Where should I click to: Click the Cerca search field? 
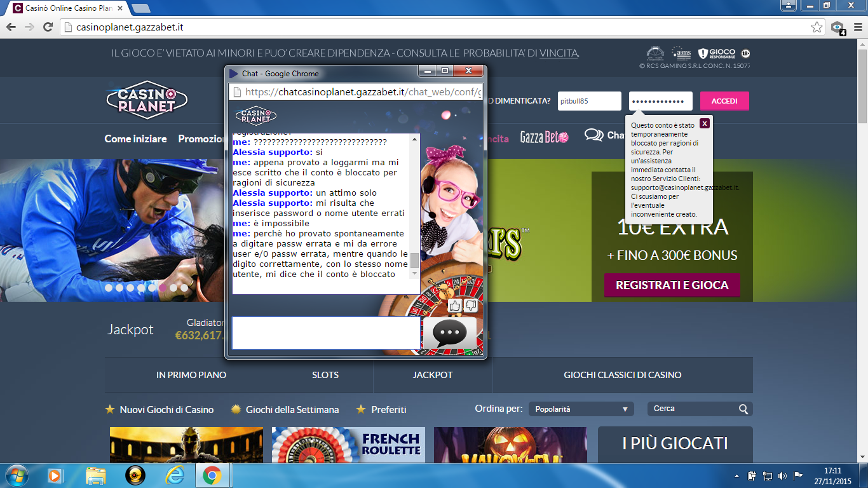pyautogui.click(x=694, y=409)
